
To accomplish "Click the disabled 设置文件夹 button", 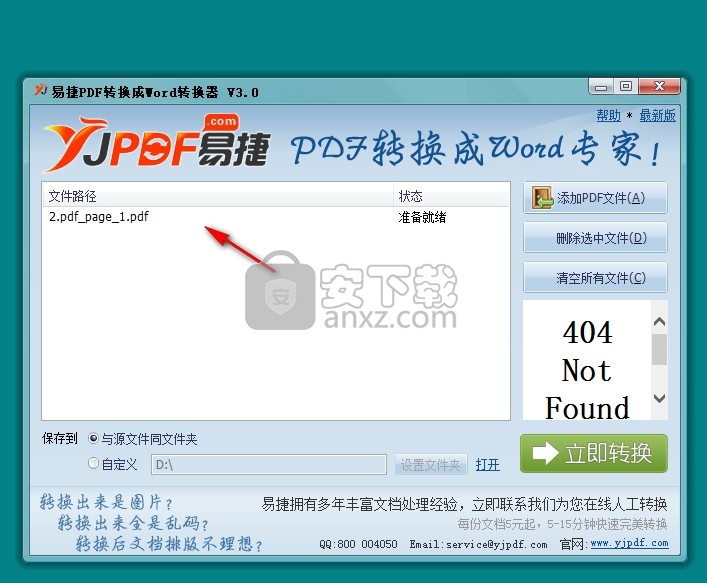I will point(431,464).
